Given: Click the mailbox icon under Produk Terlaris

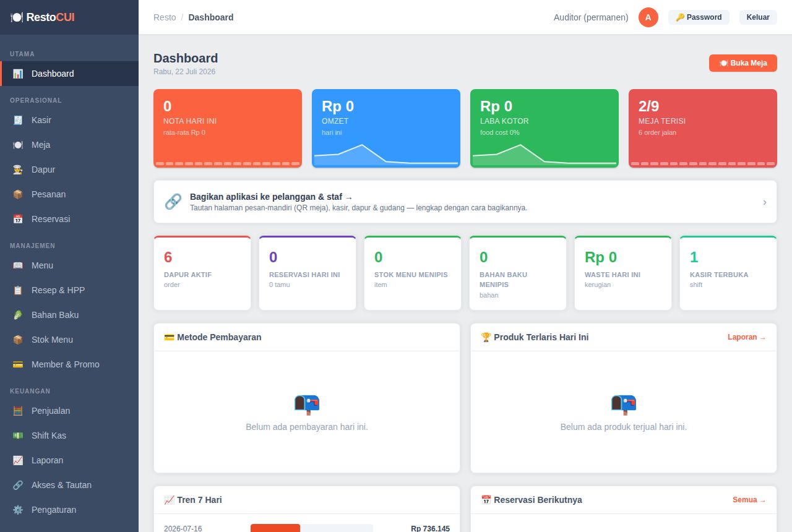Looking at the screenshot, I should [x=624, y=404].
